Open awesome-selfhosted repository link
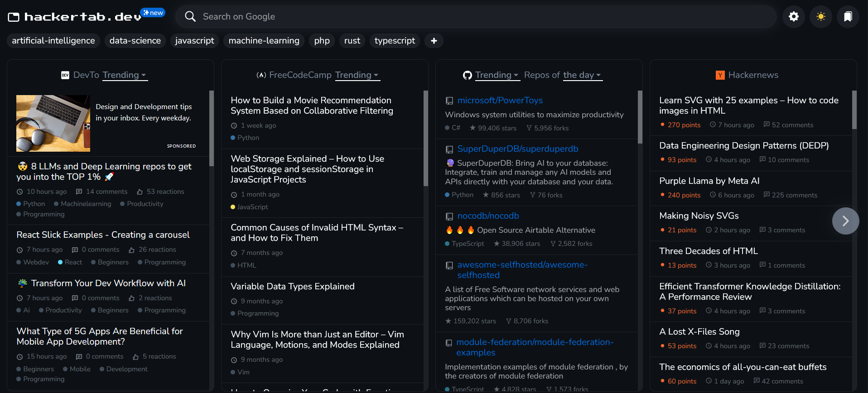The height and width of the screenshot is (393, 868). [522, 270]
